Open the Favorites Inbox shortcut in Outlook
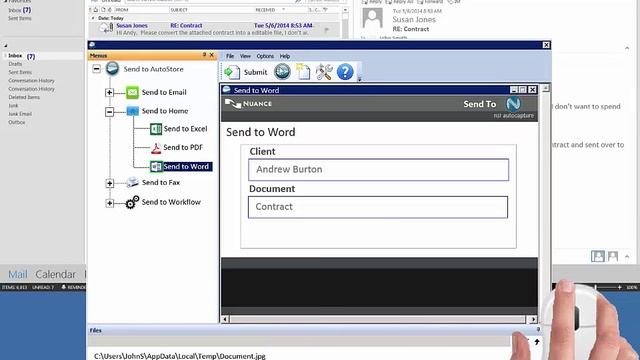 [19, 10]
